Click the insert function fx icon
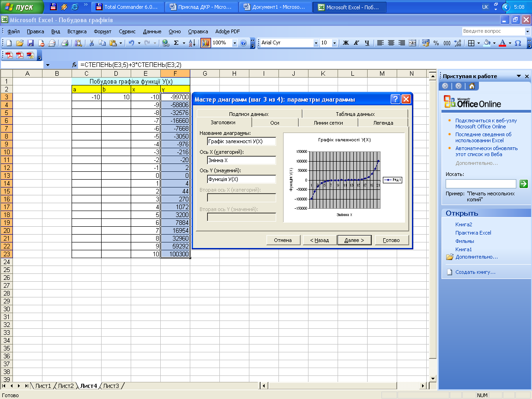 (74, 65)
